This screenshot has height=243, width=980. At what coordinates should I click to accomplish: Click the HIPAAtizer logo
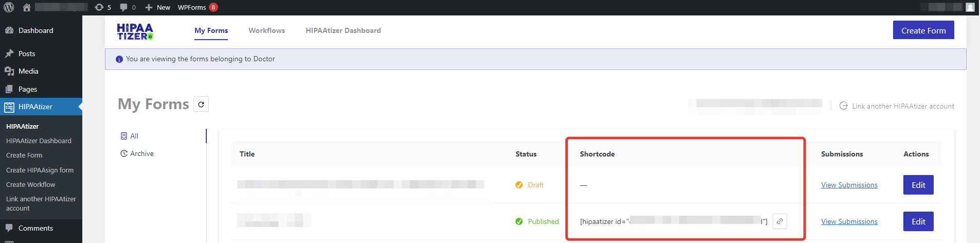click(x=135, y=31)
